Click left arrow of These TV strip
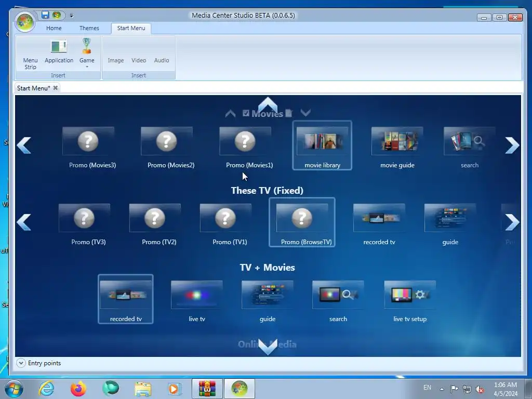The height and width of the screenshot is (399, 532). pos(24,222)
